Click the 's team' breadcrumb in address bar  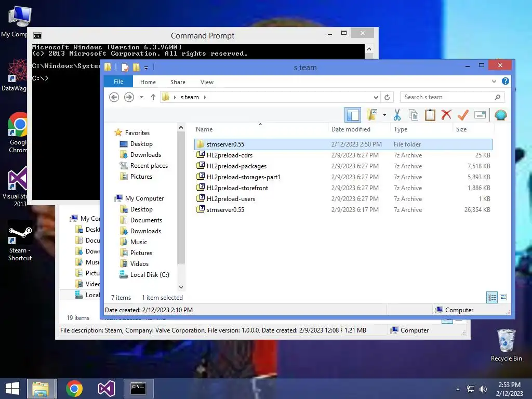[190, 97]
